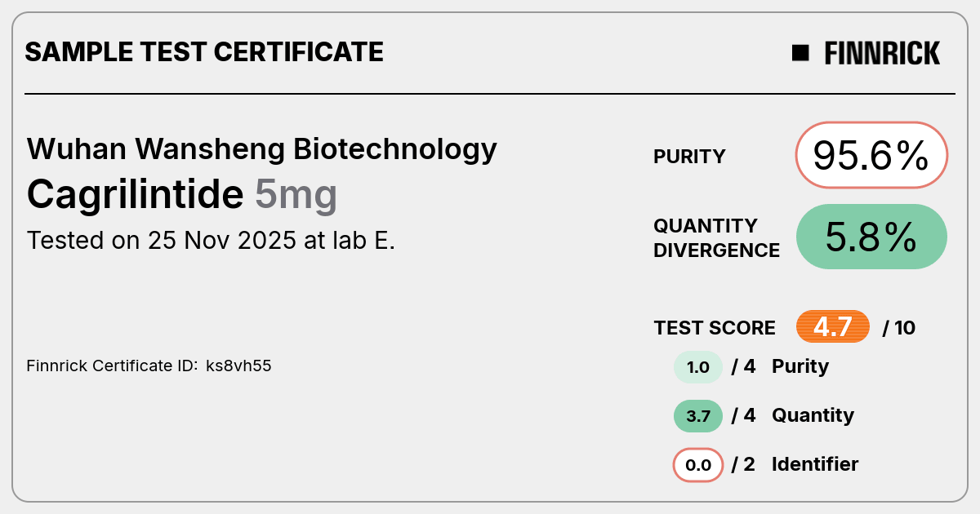The height and width of the screenshot is (514, 980).
Task: Click the PURITY label text
Action: (x=689, y=157)
